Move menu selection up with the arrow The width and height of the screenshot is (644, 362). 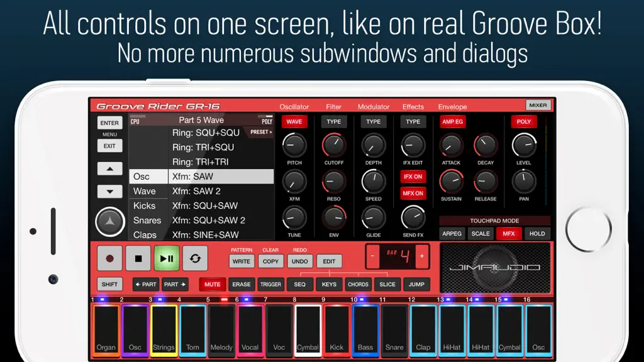[109, 168]
